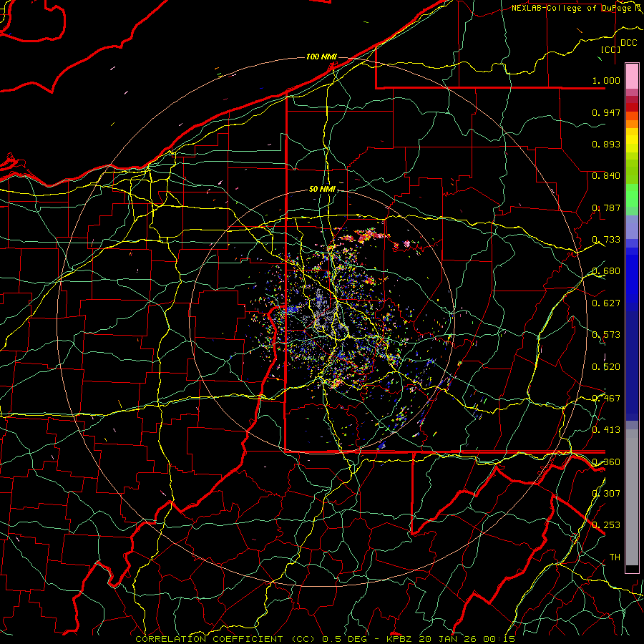Image resolution: width=644 pixels, height=644 pixels.
Task: Select the 0.733 scale value
Action: coord(606,240)
